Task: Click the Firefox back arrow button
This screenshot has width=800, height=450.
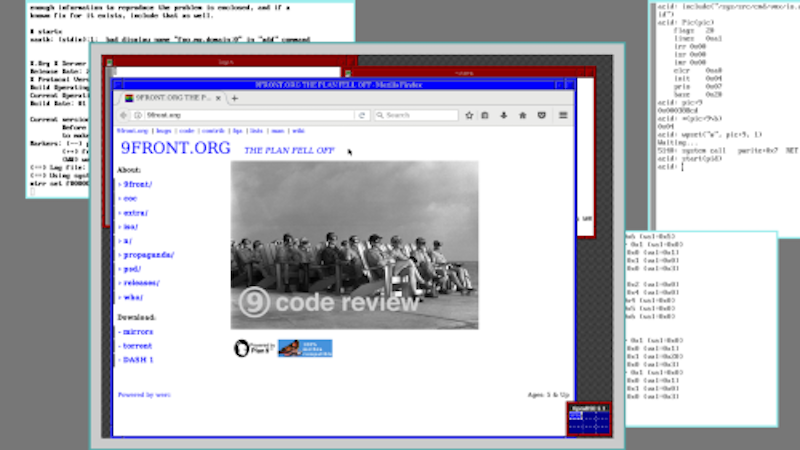Action: (x=123, y=115)
